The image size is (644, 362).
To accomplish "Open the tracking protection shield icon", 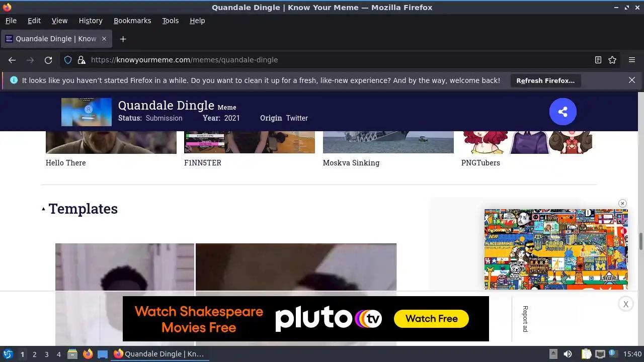I will coord(68,60).
